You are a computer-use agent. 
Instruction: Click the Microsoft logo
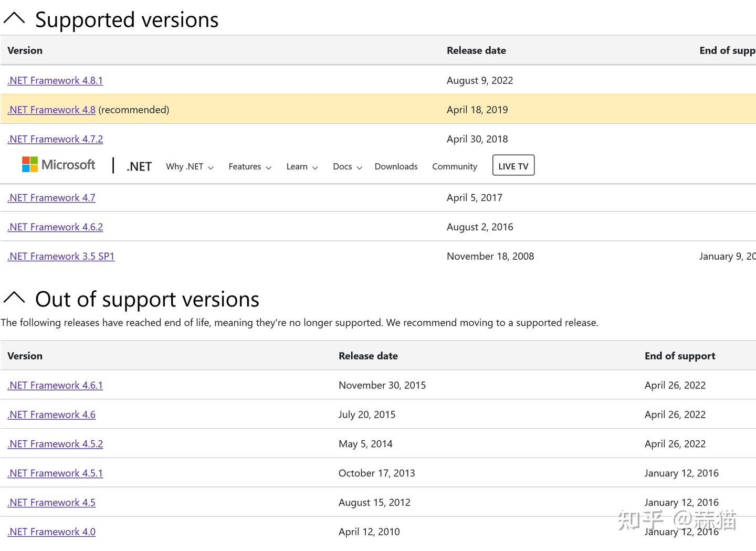coord(59,164)
